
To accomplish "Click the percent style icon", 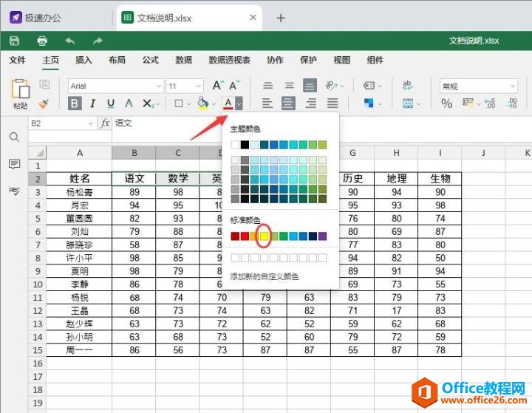I will point(446,103).
